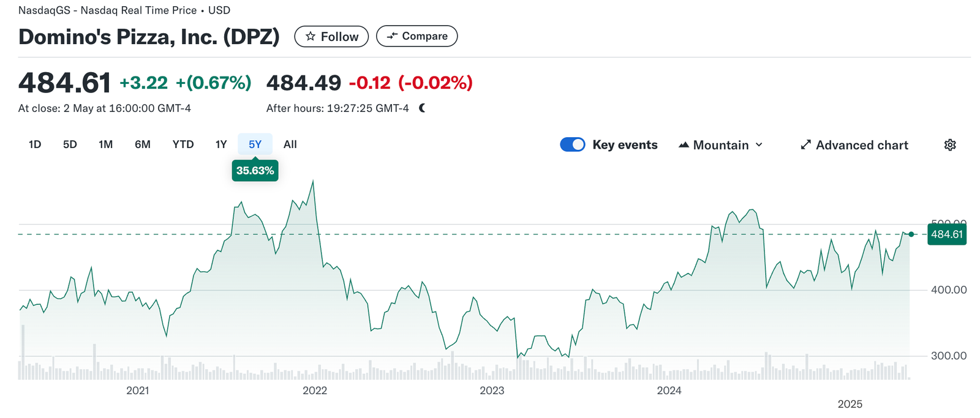Select the 1Y time range
Viewport: 980px width, 418px height.
point(221,144)
